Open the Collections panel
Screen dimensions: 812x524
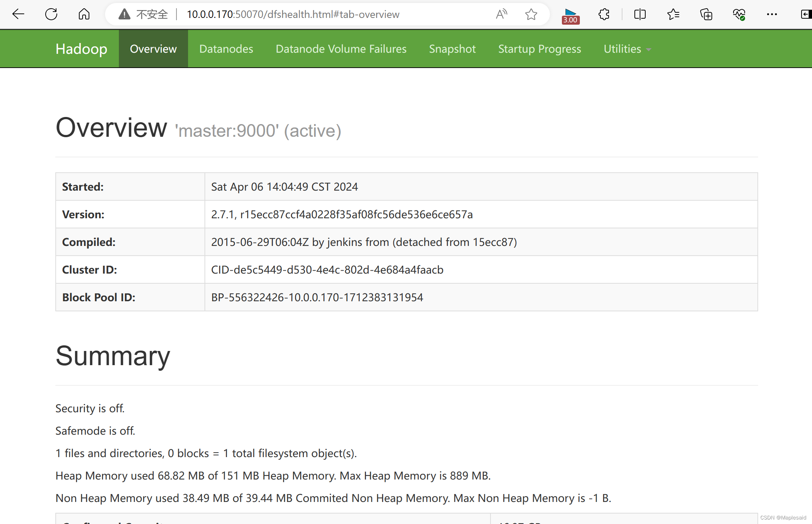(x=706, y=15)
